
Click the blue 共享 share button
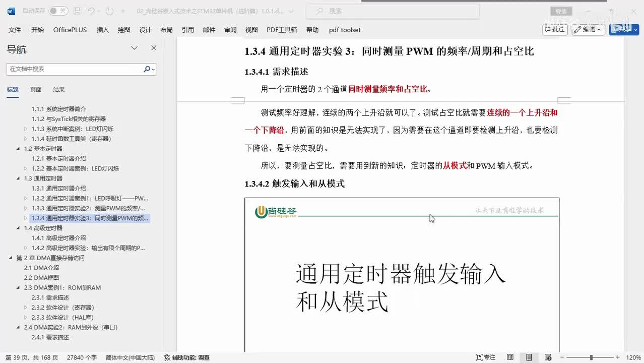pos(624,29)
